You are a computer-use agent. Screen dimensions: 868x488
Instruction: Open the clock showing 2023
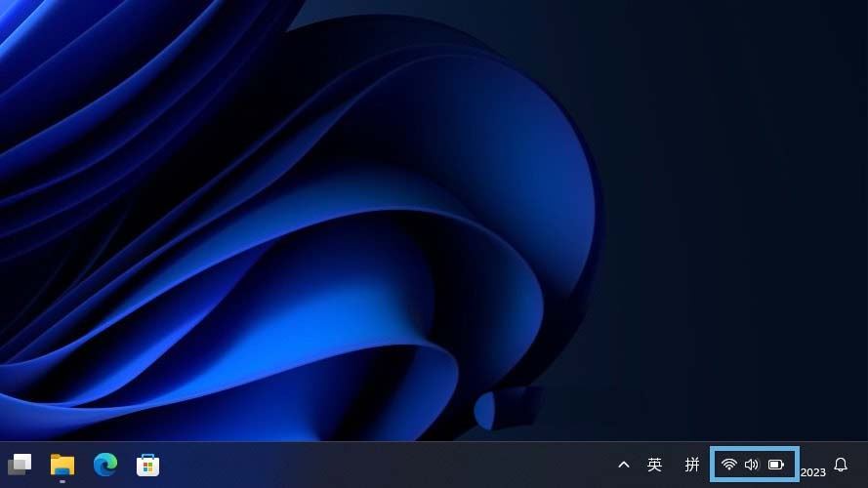pos(813,472)
